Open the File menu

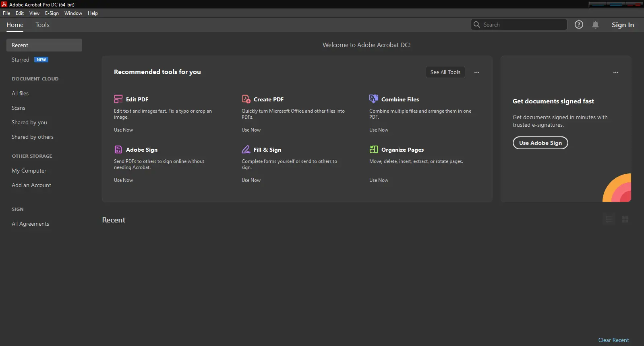[6, 13]
